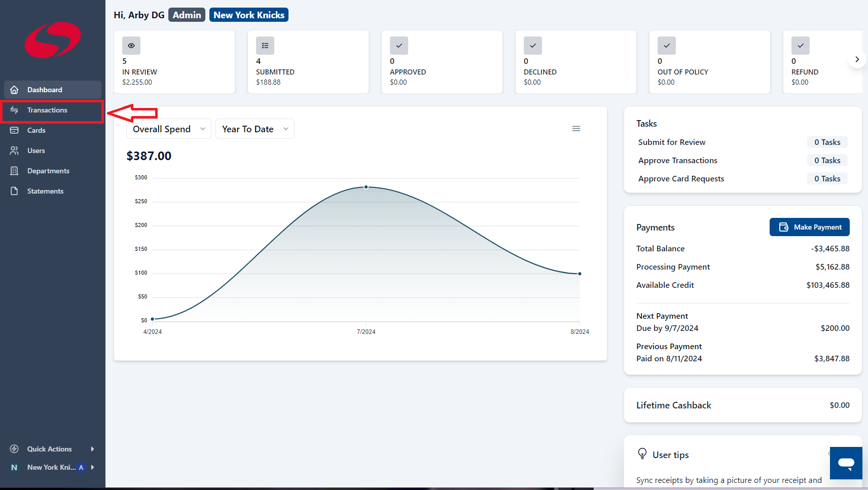The image size is (868, 490).
Task: Expand the Quick Actions submenu arrow
Action: (x=92, y=449)
